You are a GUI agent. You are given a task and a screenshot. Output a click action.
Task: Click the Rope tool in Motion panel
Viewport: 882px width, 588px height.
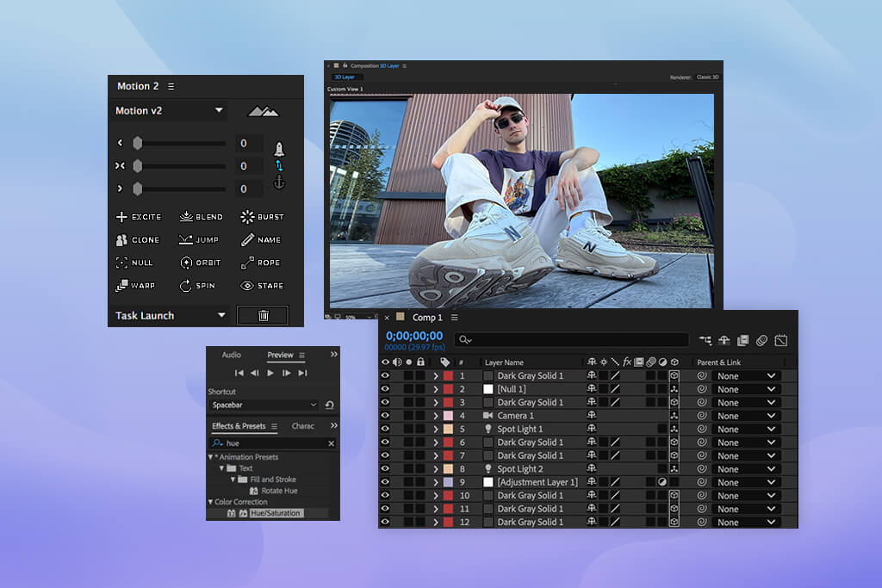[260, 263]
